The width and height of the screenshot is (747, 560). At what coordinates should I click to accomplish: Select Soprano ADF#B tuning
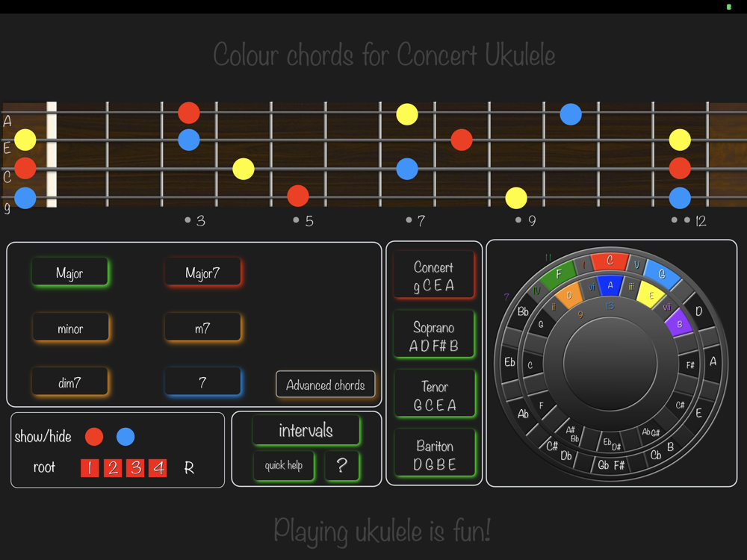pos(434,335)
